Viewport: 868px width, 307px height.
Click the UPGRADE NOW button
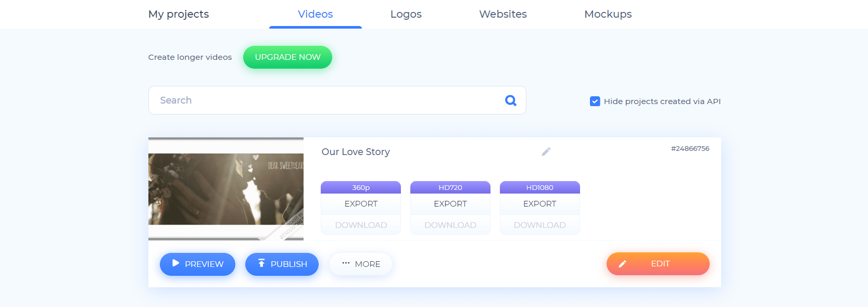[x=287, y=57]
